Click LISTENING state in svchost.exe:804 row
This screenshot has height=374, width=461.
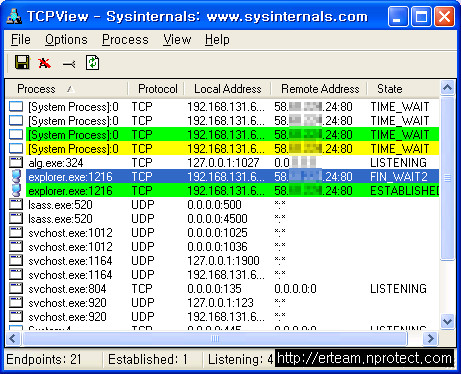(x=398, y=289)
